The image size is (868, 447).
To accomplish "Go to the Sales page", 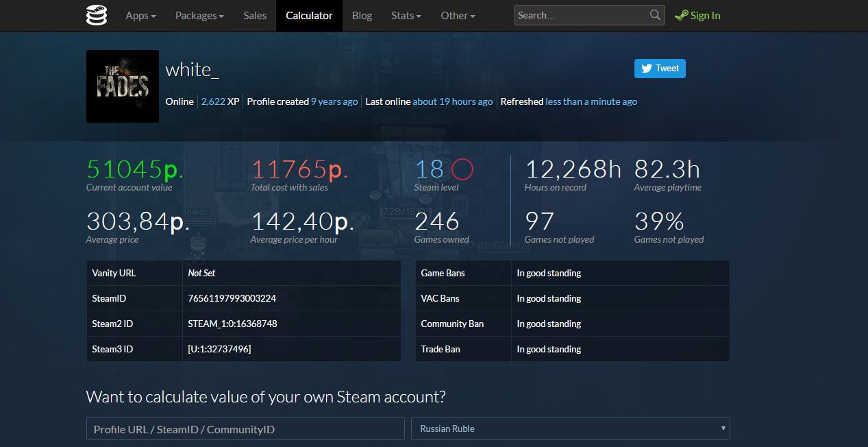I will coord(255,15).
